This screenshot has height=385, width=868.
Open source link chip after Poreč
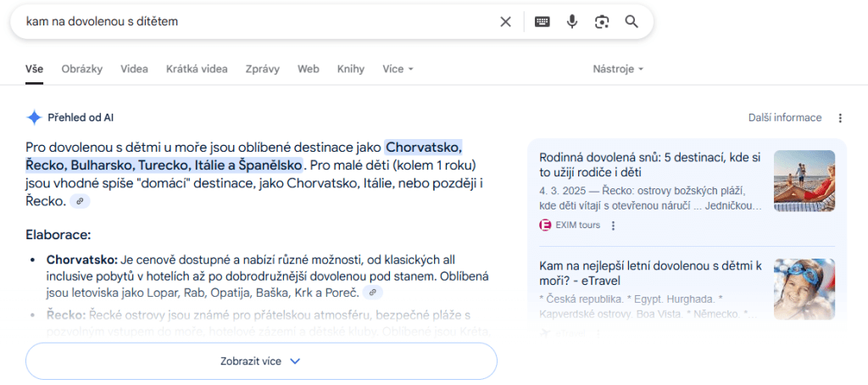pyautogui.click(x=373, y=292)
